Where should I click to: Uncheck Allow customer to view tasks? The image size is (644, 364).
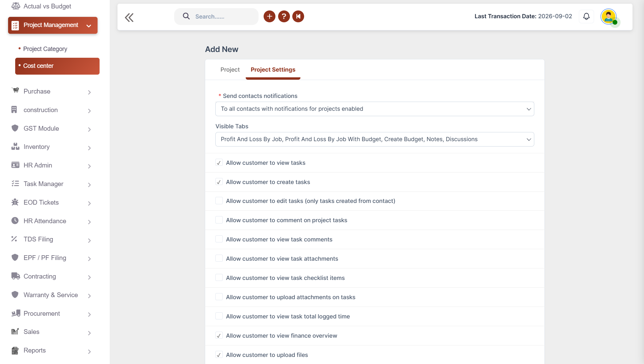coord(219,163)
